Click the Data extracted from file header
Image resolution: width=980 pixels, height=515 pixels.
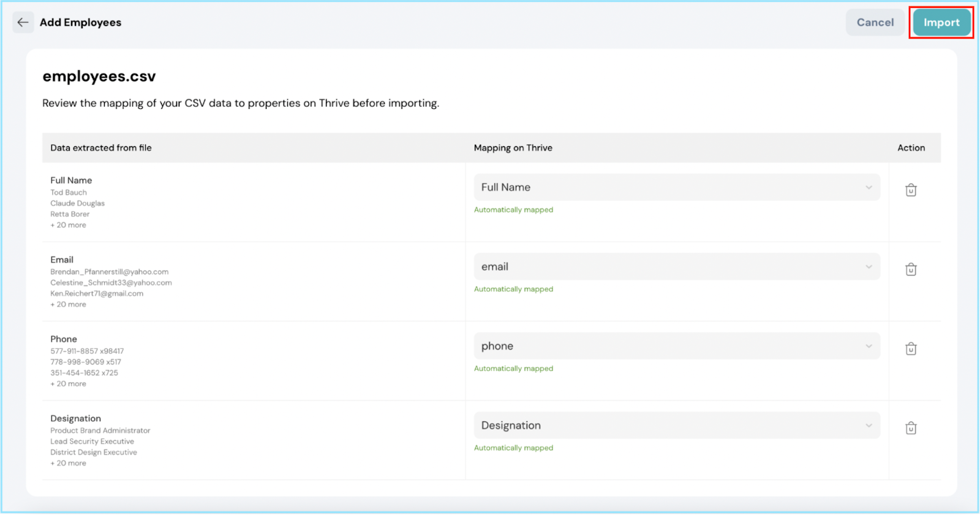pyautogui.click(x=101, y=148)
